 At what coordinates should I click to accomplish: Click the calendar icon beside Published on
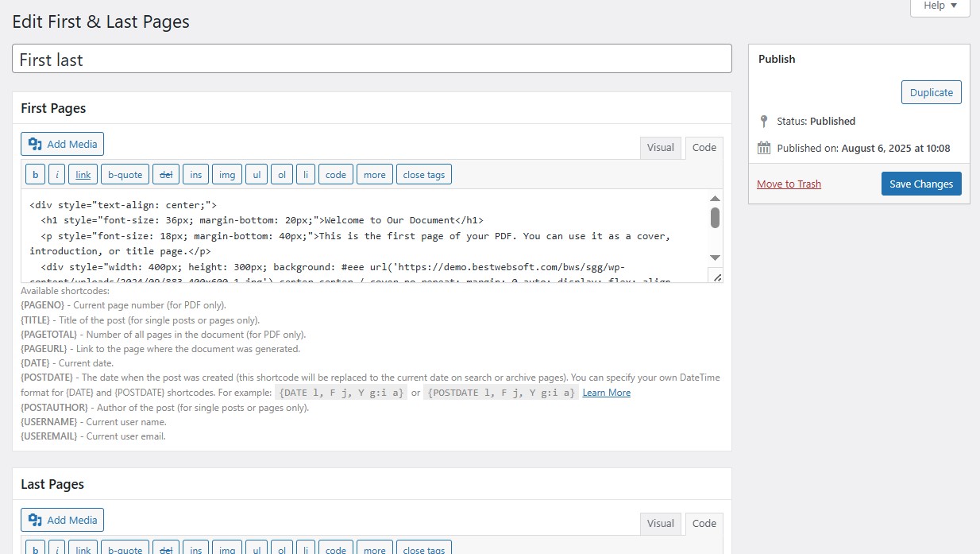(764, 148)
